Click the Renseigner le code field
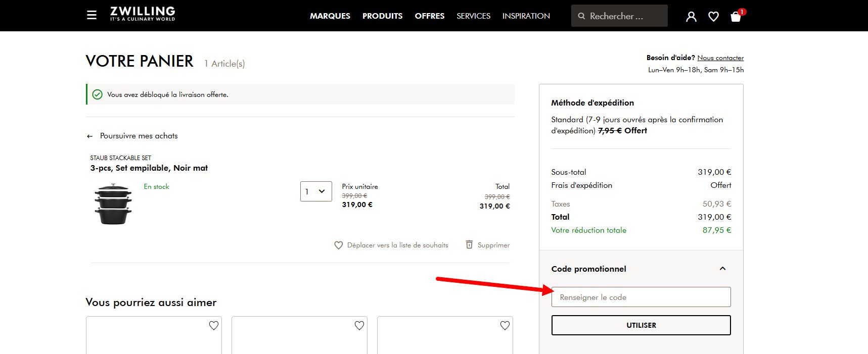This screenshot has width=868, height=354. point(641,297)
